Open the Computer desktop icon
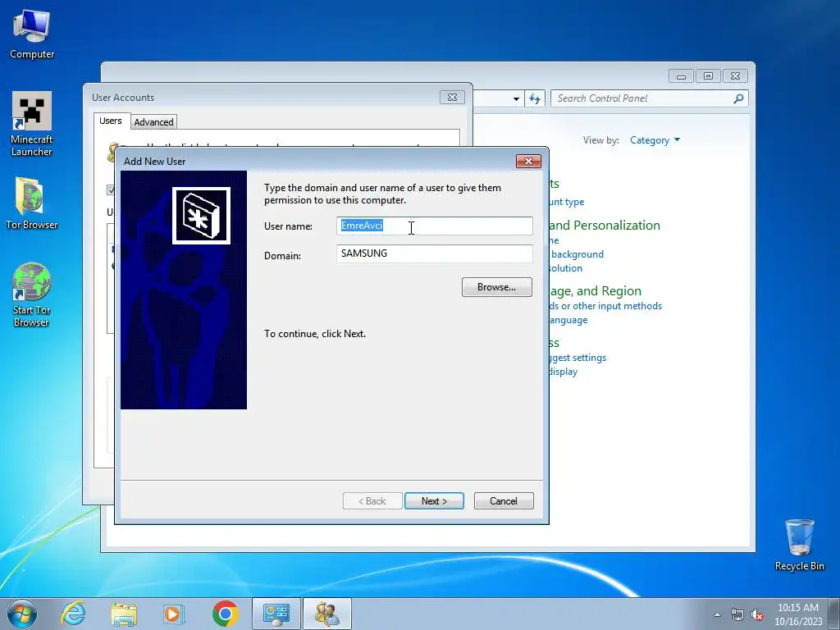Viewport: 840px width, 630px height. [32, 33]
